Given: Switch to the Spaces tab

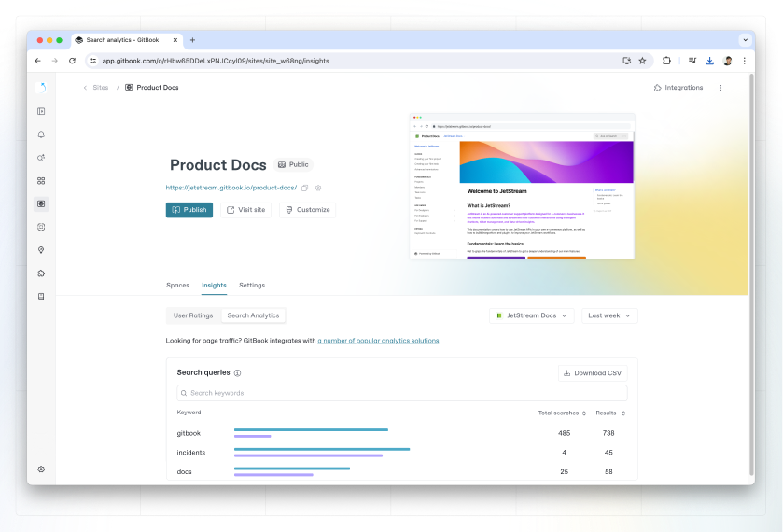Looking at the screenshot, I should click(x=177, y=285).
